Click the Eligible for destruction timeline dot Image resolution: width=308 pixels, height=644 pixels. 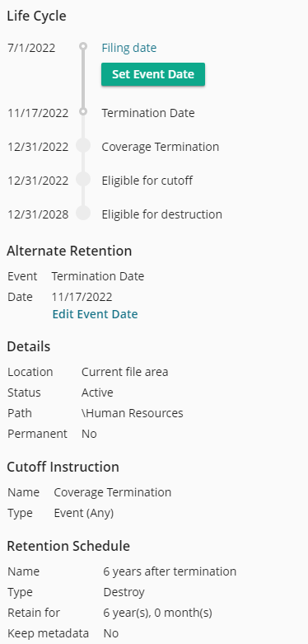(x=83, y=213)
